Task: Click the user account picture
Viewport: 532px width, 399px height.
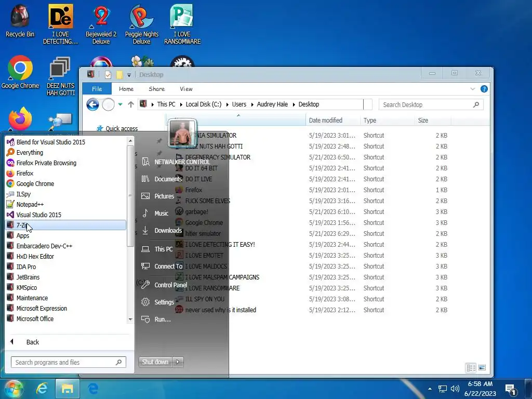Action: point(182,134)
